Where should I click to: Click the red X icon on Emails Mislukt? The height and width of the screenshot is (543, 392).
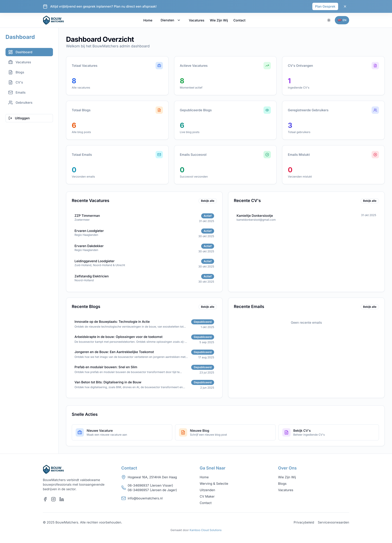[375, 155]
